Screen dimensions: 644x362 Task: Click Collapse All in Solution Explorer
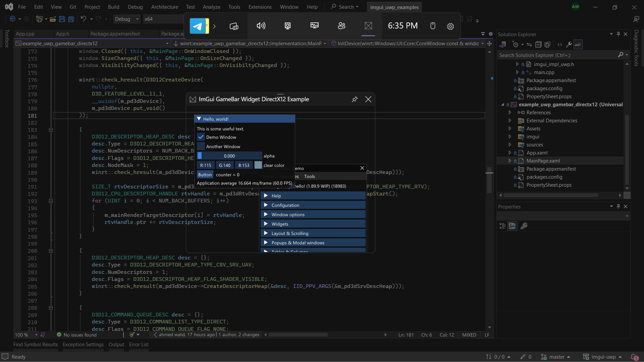coord(538,45)
